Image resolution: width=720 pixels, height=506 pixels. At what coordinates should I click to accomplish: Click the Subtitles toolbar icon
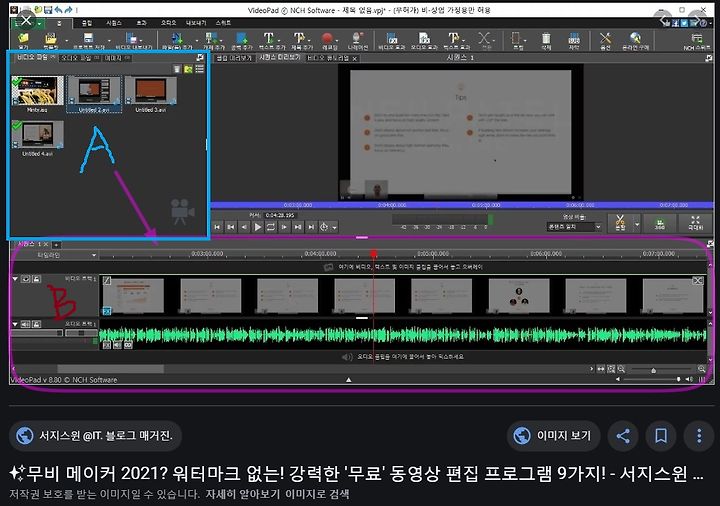(x=574, y=38)
